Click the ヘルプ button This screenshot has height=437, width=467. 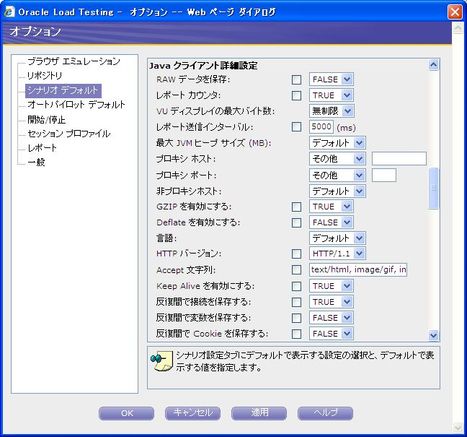point(325,413)
